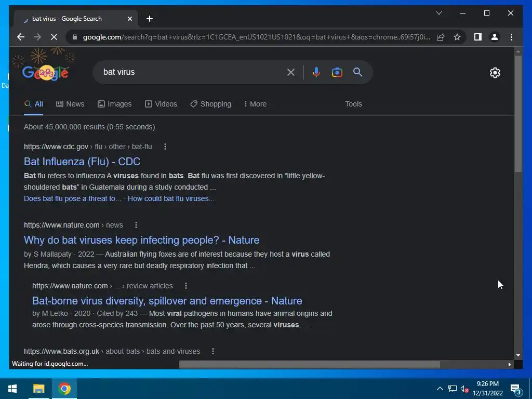
Task: Open search Tools options
Action: pyautogui.click(x=353, y=104)
